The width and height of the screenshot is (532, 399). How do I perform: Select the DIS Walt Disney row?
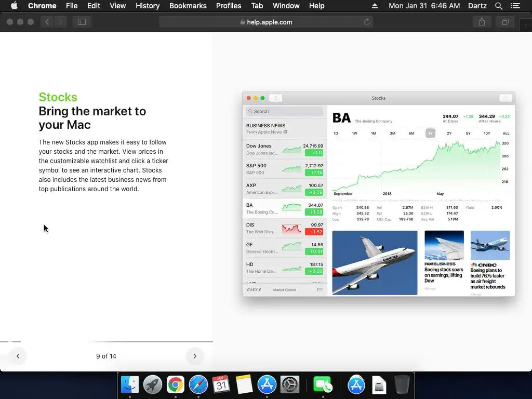coord(285,228)
